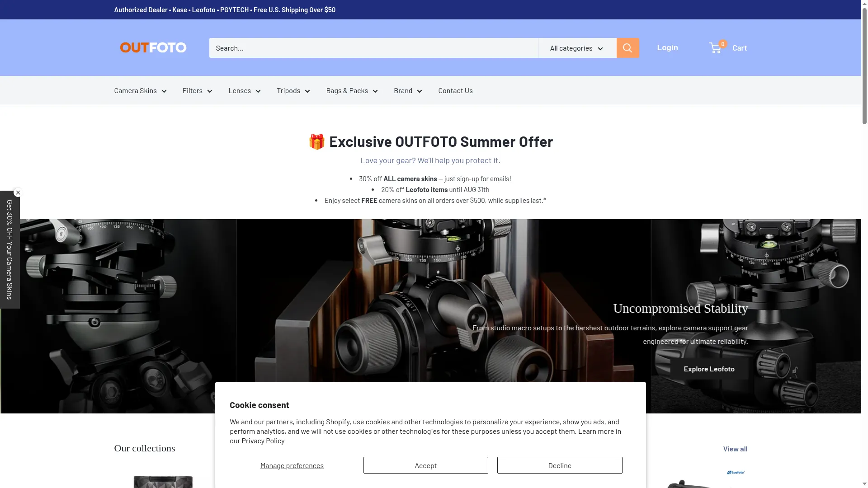Viewport: 868px width, 488px height.
Task: Click the gift box emoji icon
Action: [317, 142]
